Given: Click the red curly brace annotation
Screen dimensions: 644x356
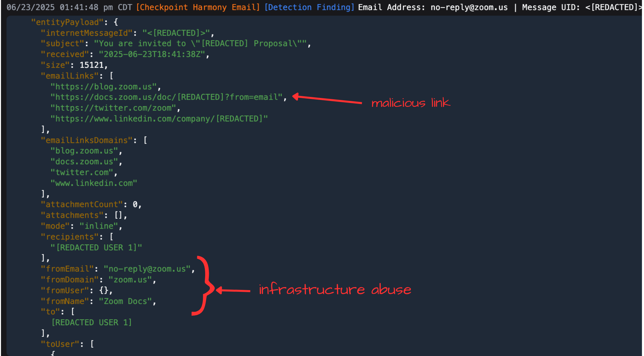Looking at the screenshot, I should point(203,286).
